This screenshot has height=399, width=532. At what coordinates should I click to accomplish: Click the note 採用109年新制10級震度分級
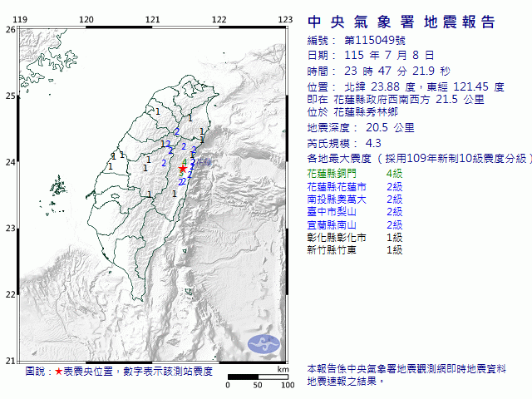pyautogui.click(x=456, y=159)
